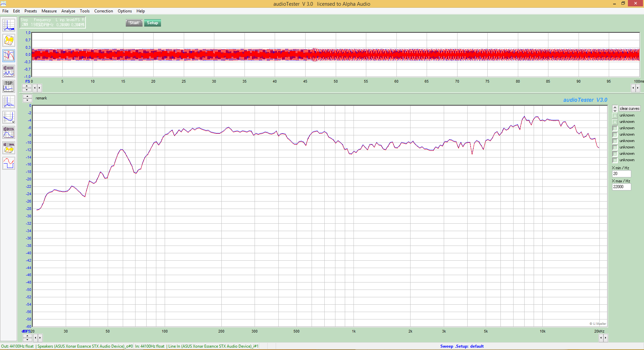This screenshot has height=350, width=644.
Task: Toggle the fourth unknown curve A button
Action: click(x=615, y=135)
